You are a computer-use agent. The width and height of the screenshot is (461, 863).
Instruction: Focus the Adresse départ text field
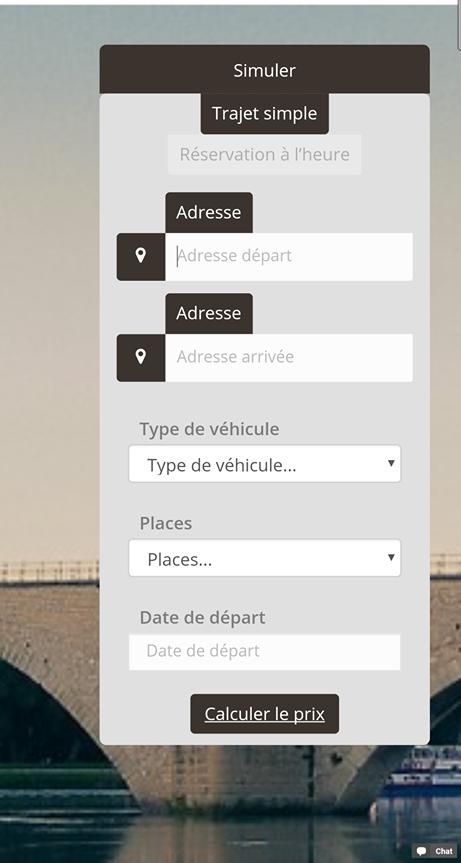(x=289, y=256)
